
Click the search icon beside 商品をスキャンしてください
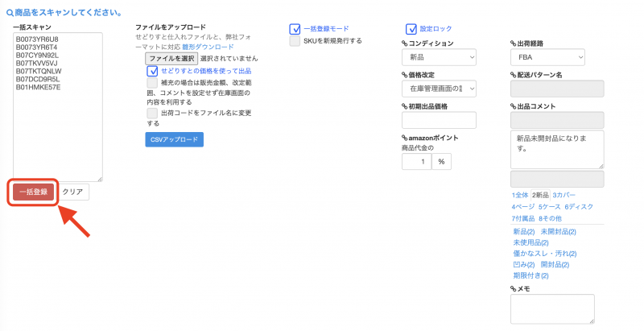pos(10,13)
